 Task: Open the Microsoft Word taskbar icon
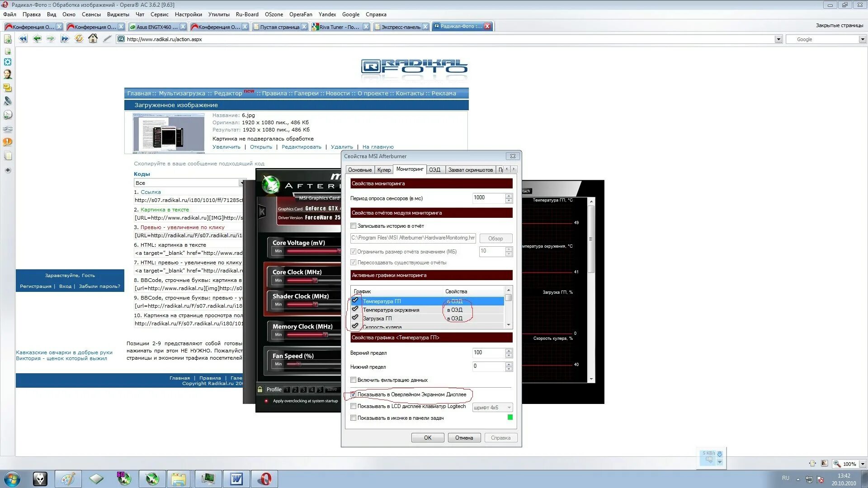236,479
